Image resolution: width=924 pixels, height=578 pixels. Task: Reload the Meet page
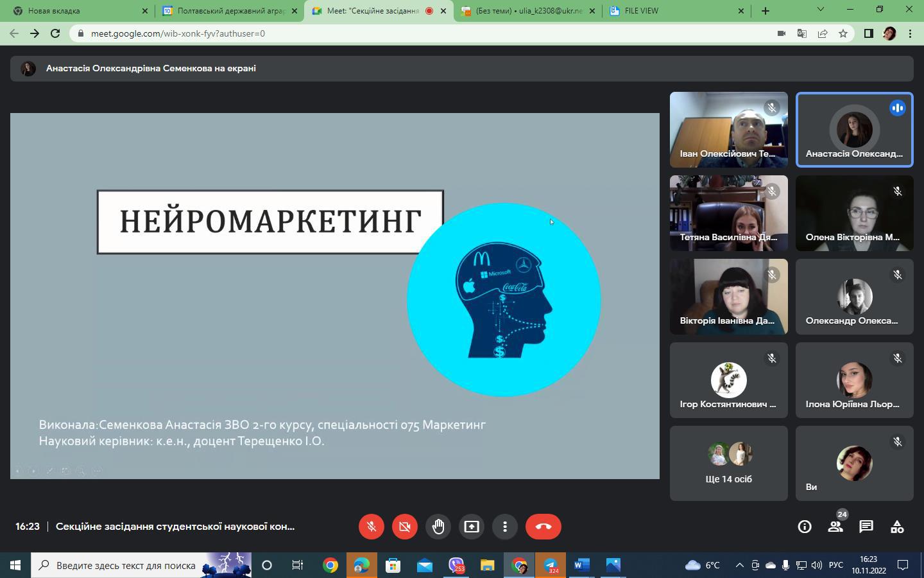coord(55,33)
